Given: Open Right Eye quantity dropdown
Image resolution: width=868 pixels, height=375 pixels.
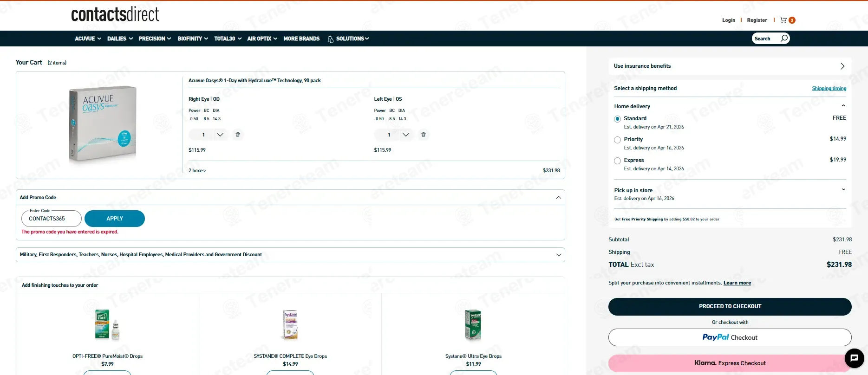Looking at the screenshot, I should (x=208, y=135).
